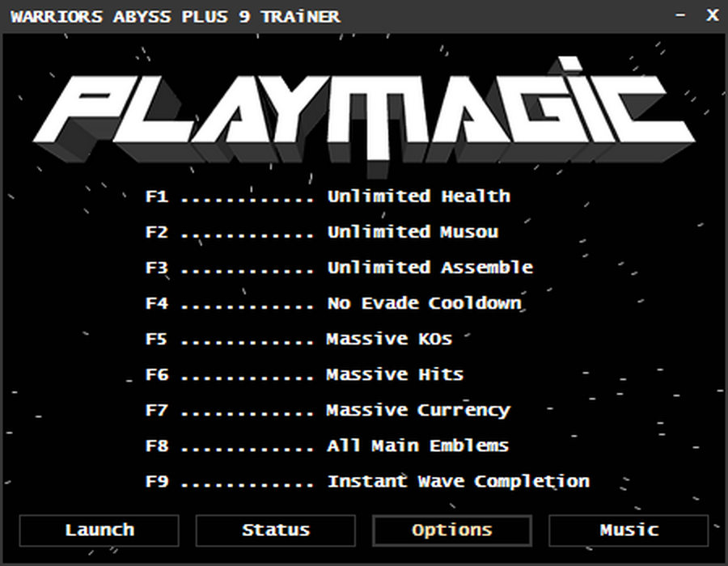Select the F9 hotkey label

click(x=159, y=481)
